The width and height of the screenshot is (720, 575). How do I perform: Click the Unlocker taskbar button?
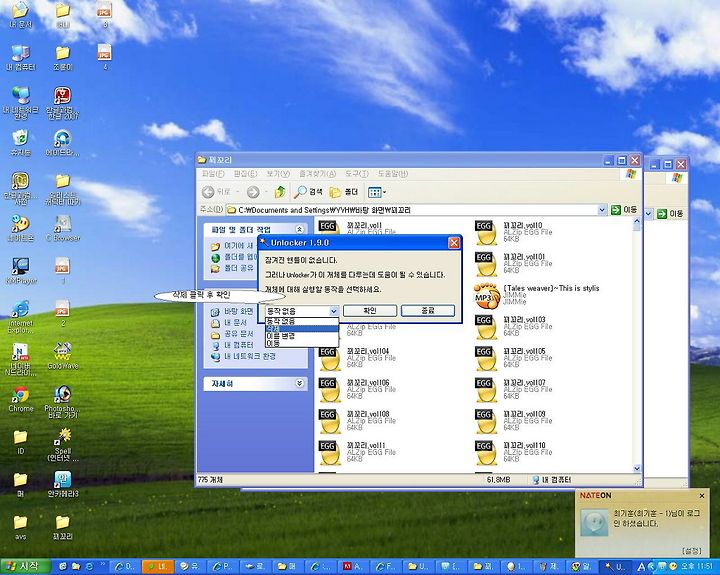tap(616, 566)
